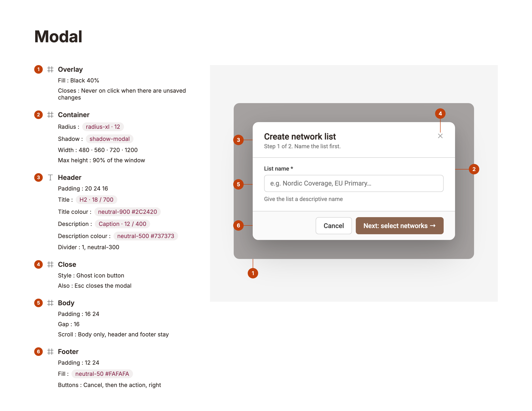This screenshot has width=532, height=411.
Task: Click 'Style : Ghost icon button' text
Action: coord(91,276)
